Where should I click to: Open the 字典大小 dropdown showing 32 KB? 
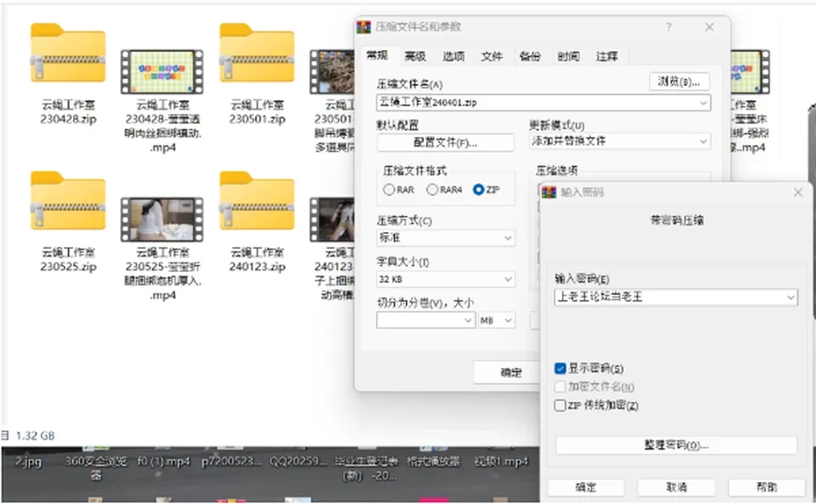point(445,280)
